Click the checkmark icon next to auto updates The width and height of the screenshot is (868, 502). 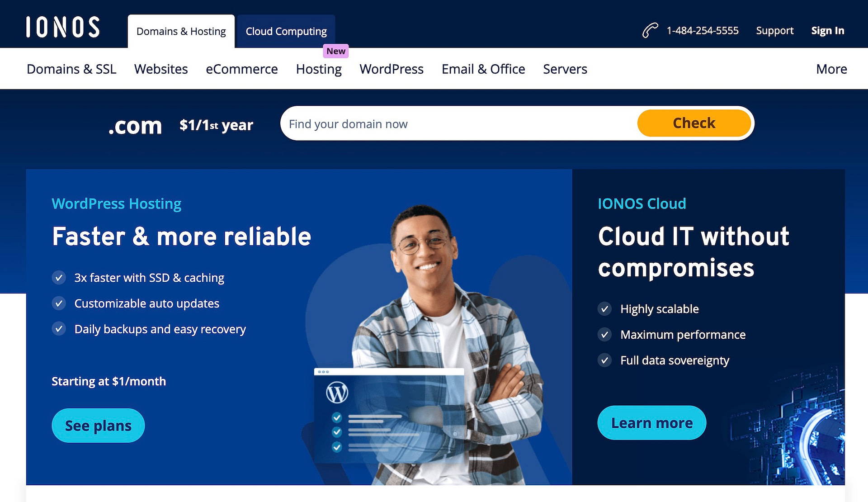point(58,303)
